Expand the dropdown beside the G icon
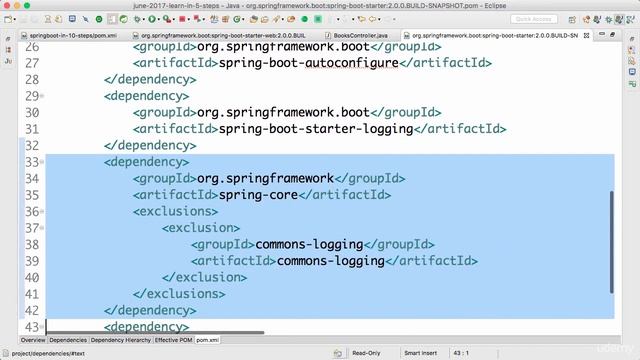Screen dimensions: 640x360 [243, 19]
